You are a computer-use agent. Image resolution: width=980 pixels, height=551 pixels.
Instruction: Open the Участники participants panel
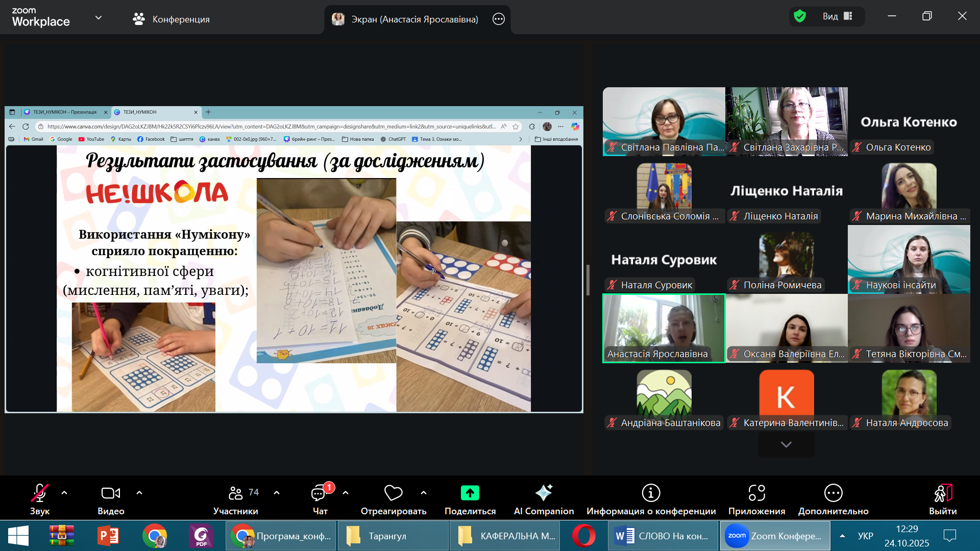[236, 499]
